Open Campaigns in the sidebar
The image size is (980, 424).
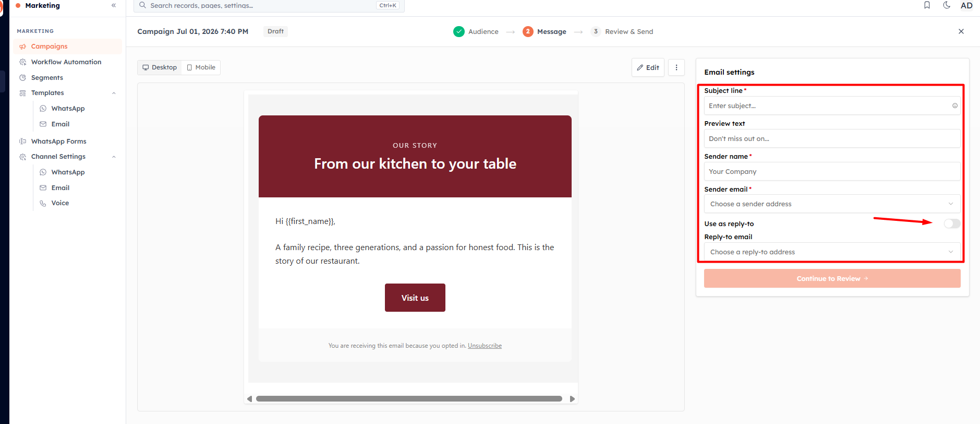pos(68,46)
